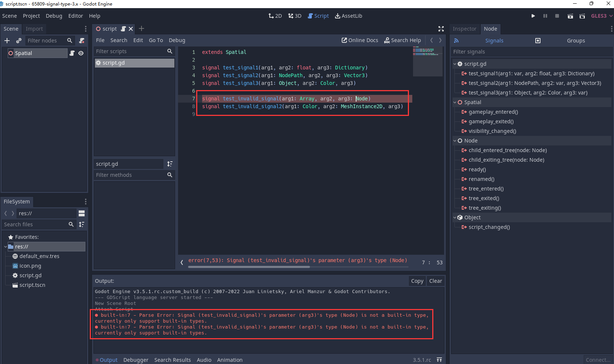Focus the Filter methods field
The width and height of the screenshot is (614, 364).
coord(134,175)
